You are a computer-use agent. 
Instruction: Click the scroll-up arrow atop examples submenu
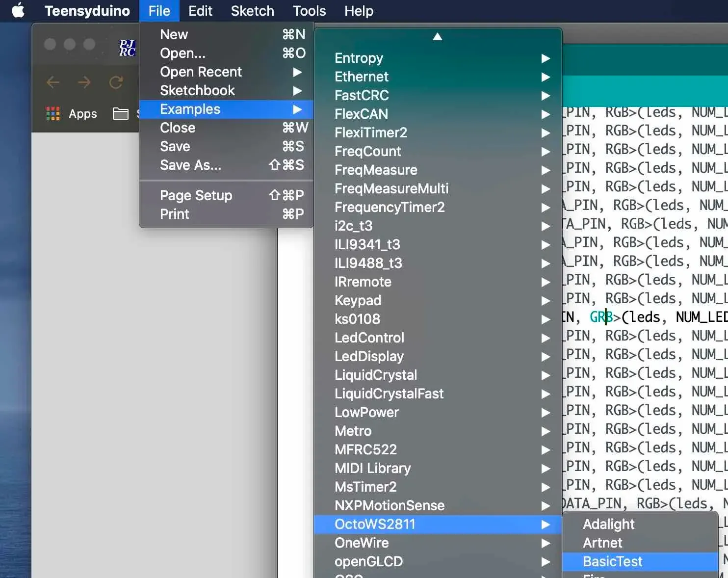coord(438,37)
